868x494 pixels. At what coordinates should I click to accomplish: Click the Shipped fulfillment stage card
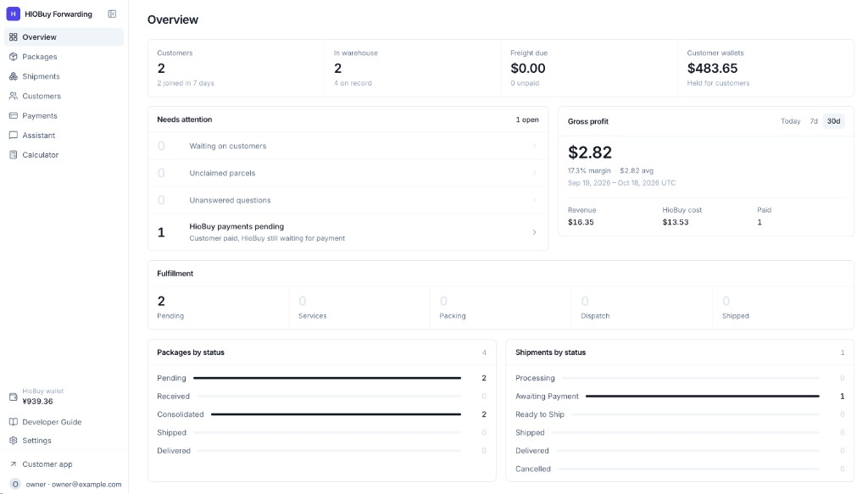tap(783, 308)
